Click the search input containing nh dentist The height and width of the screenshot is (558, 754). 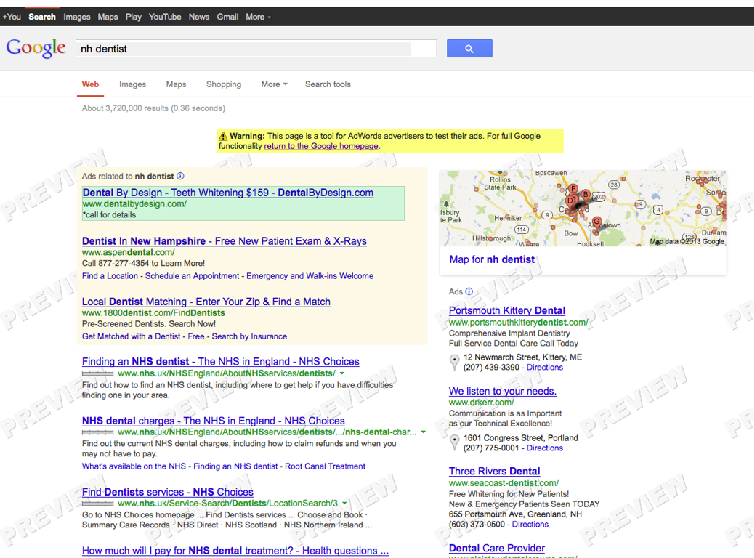pyautogui.click(x=256, y=49)
